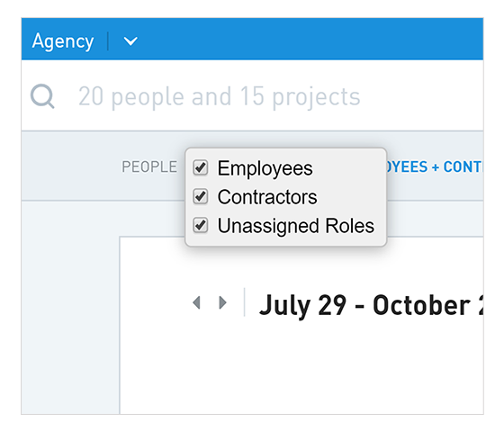The width and height of the screenshot is (504, 432).
Task: Click the Employees option label
Action: point(265,168)
